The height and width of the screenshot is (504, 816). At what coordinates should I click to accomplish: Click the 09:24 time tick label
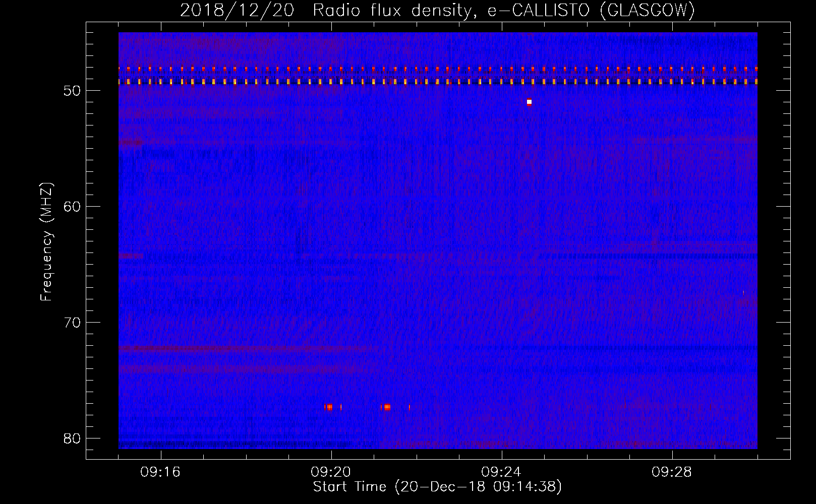501,472
